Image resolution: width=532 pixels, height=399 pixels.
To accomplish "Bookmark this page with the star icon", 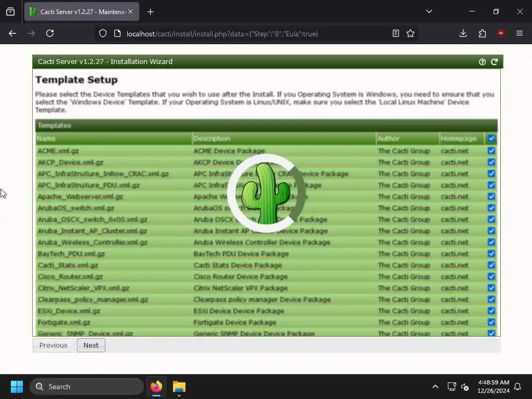I will [410, 33].
